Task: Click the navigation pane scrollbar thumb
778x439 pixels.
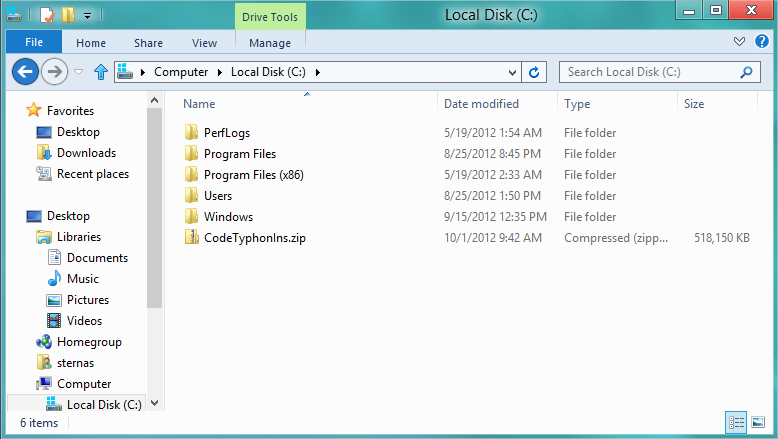Action: [154, 208]
